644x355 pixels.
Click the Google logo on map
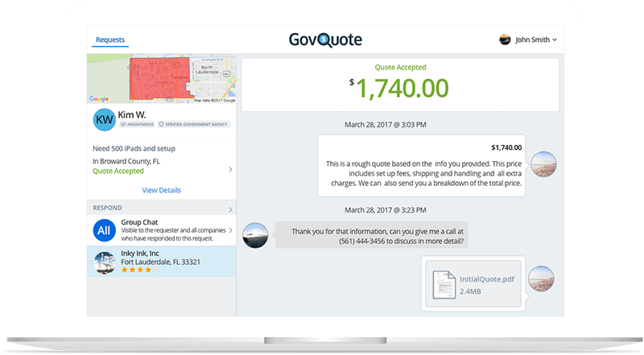pyautogui.click(x=99, y=98)
